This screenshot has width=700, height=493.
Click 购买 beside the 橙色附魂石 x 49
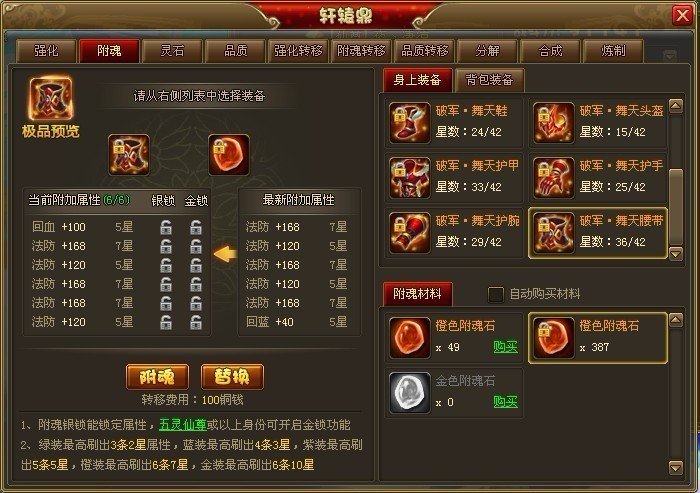(x=505, y=347)
